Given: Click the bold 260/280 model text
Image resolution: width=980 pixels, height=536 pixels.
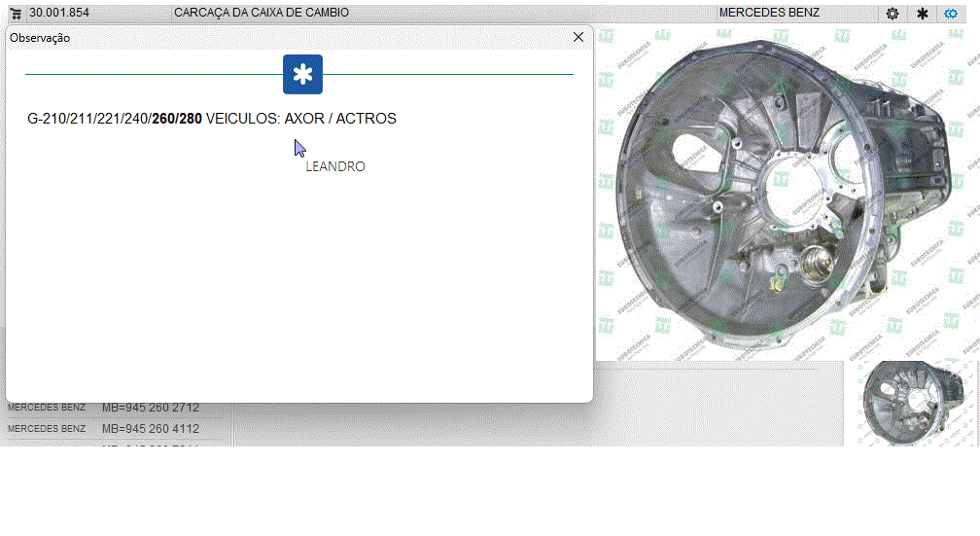Looking at the screenshot, I should 177,119.
